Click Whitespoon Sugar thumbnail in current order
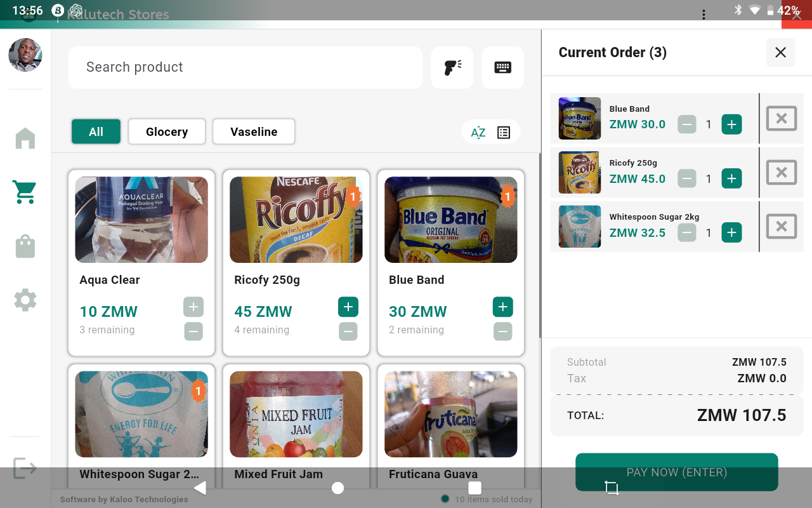The height and width of the screenshot is (508, 812). (x=580, y=226)
